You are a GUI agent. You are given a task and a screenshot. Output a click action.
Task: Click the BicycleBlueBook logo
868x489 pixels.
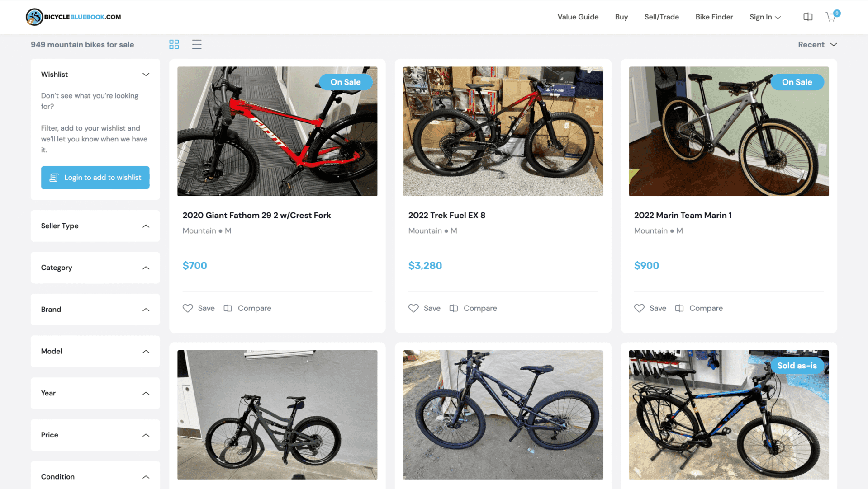[73, 17]
